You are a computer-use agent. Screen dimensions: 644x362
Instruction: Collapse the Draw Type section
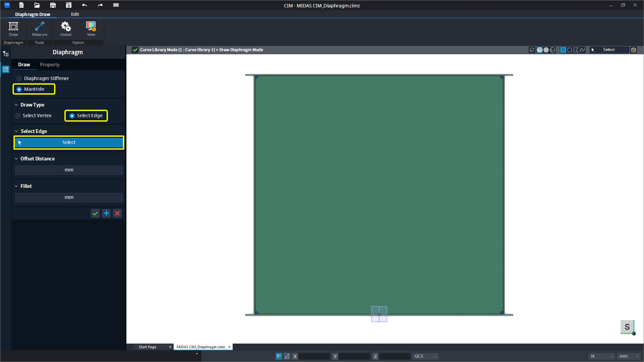point(16,105)
